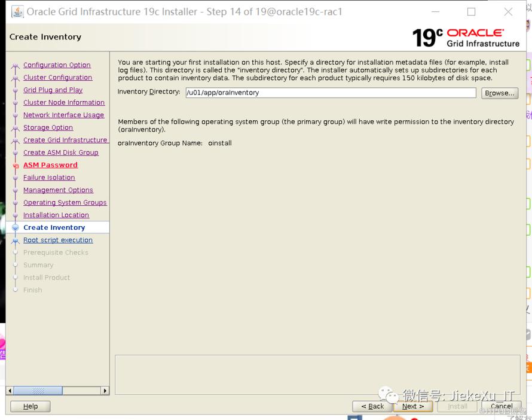Maximize the installer window
532x420 pixels.
pos(471,12)
